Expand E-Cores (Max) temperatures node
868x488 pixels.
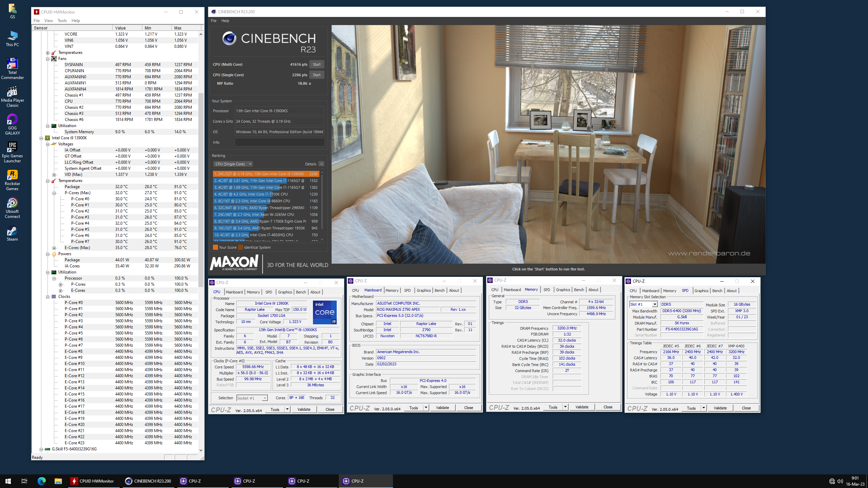54,248
